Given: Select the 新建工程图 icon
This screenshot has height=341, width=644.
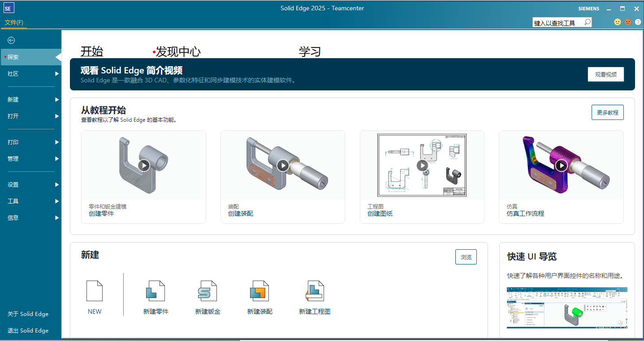Looking at the screenshot, I should coord(315,291).
